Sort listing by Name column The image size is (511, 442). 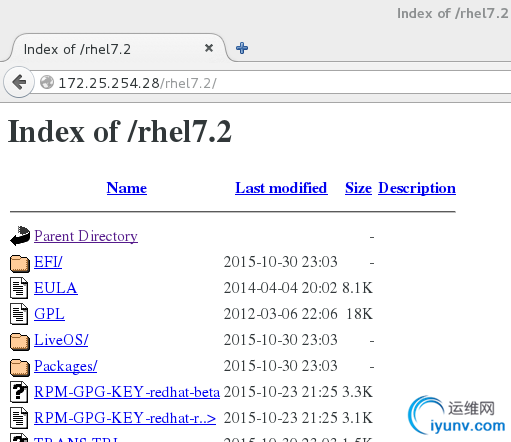127,188
